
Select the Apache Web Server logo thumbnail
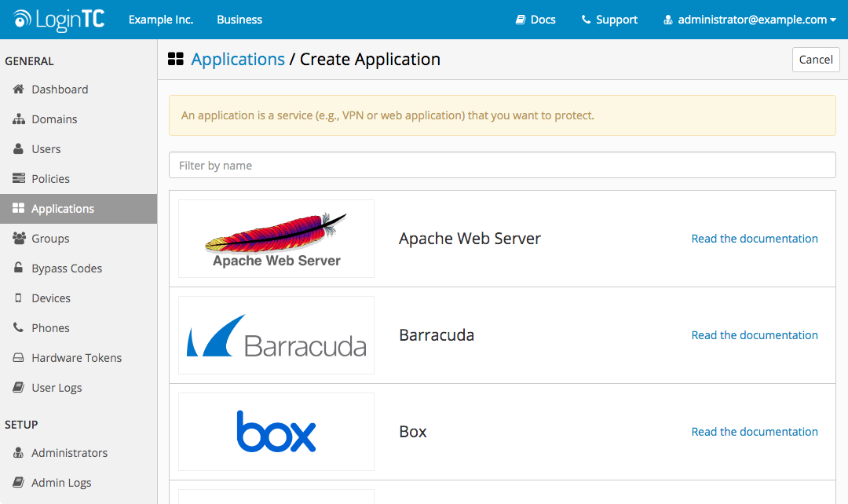(x=276, y=239)
